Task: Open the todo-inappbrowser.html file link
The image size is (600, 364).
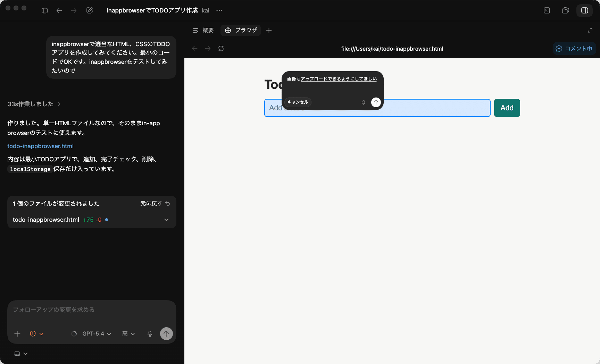Action: pyautogui.click(x=40, y=146)
